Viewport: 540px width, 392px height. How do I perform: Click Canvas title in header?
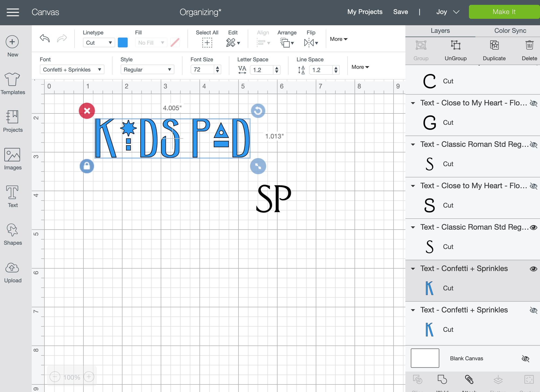(x=45, y=12)
